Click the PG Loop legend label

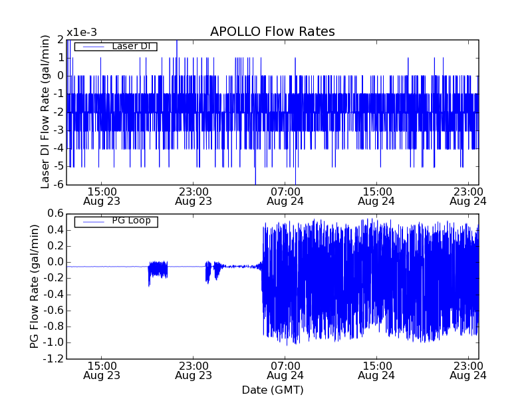(130, 221)
